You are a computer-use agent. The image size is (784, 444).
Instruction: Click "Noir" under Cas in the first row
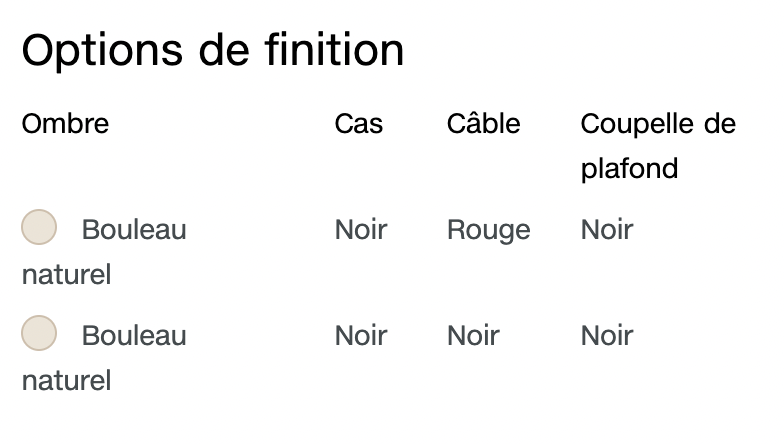(x=361, y=230)
